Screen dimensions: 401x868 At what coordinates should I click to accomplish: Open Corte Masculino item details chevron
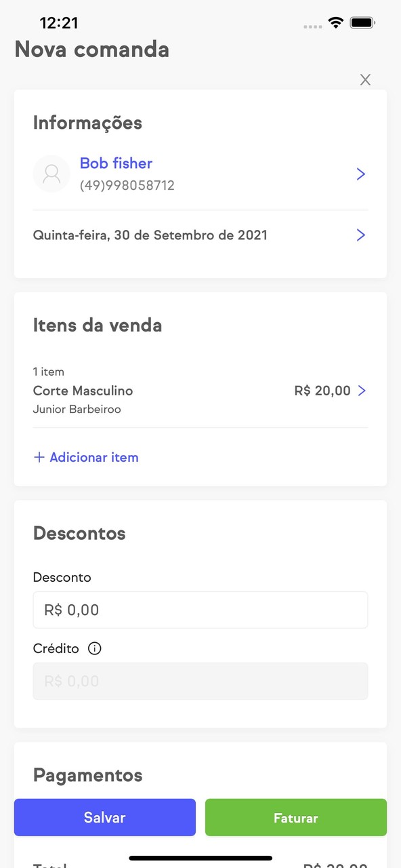pyautogui.click(x=362, y=391)
